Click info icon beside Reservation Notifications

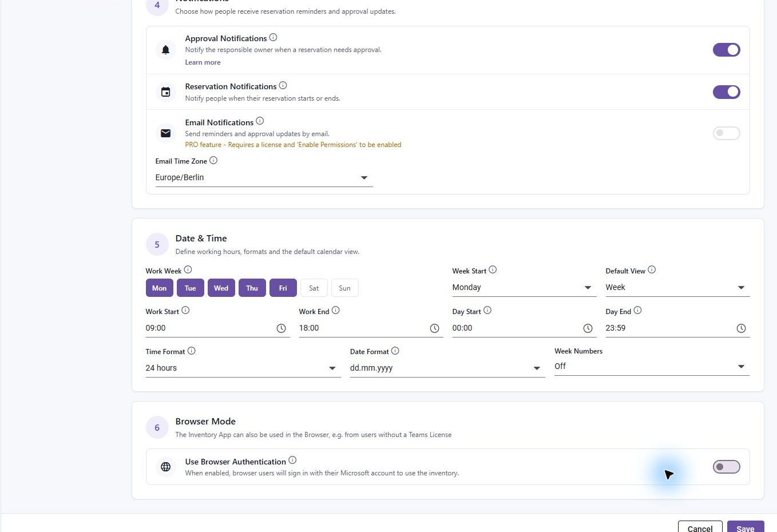pos(283,86)
